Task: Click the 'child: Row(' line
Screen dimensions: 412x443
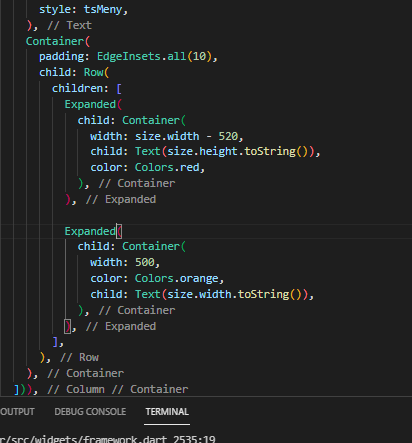Action: (74, 72)
